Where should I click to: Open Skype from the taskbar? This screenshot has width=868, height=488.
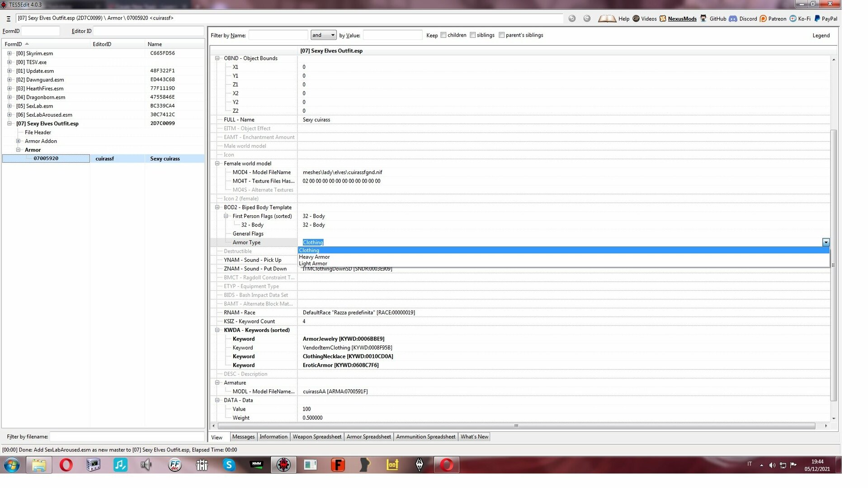[229, 465]
